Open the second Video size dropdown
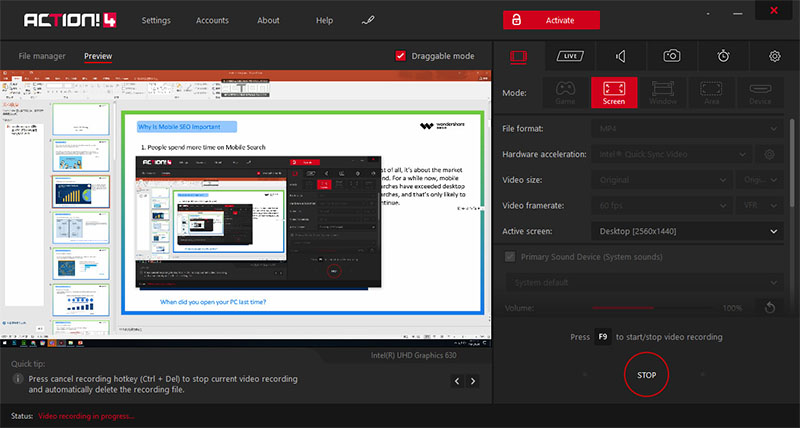Image resolution: width=800 pixels, height=428 pixels. 760,180
